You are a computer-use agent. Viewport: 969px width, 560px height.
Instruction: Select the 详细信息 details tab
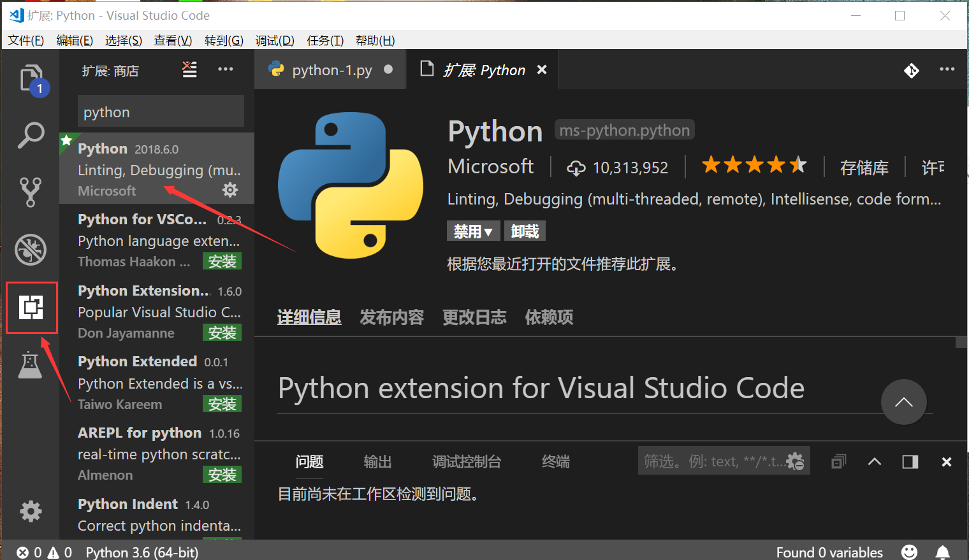tap(309, 317)
